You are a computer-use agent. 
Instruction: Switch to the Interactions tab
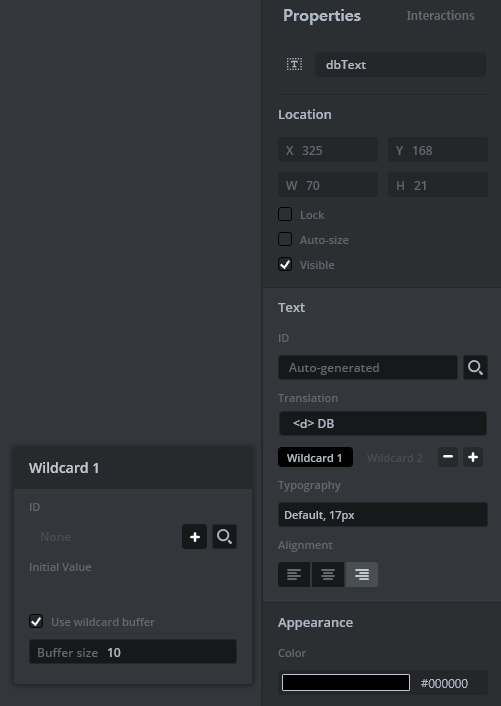[440, 16]
